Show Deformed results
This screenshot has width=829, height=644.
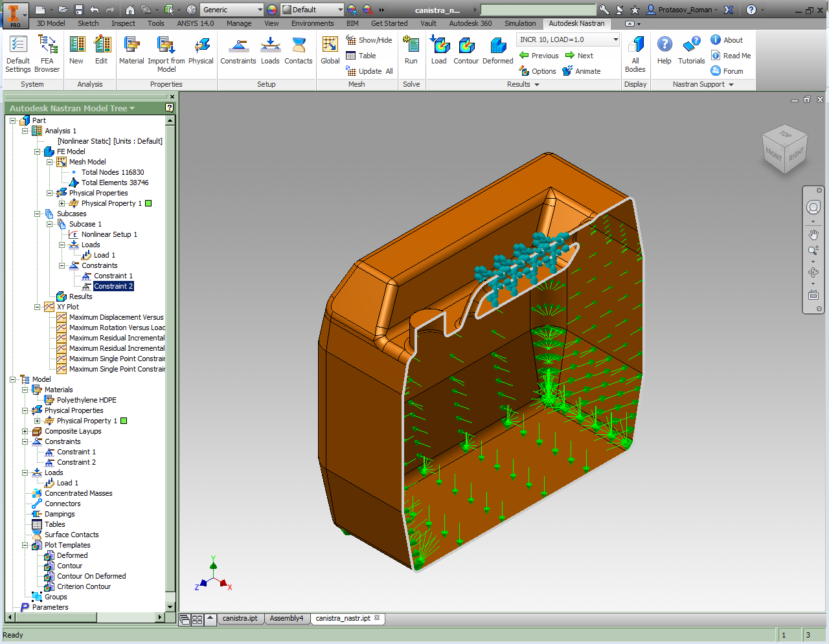[x=498, y=50]
